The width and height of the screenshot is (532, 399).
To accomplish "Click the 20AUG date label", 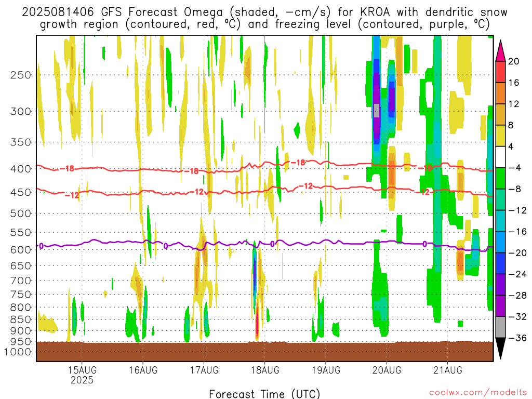I will point(387,370).
